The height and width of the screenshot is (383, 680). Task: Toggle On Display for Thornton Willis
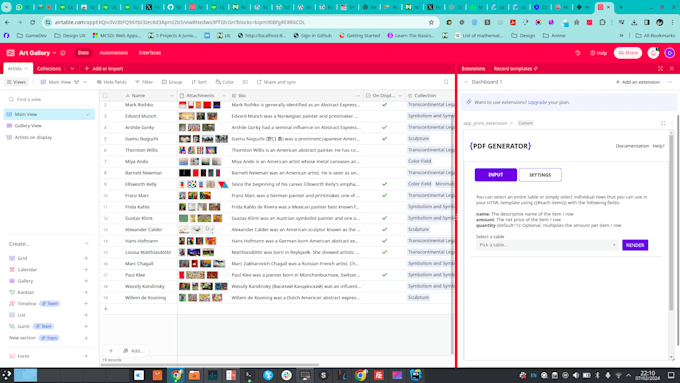(x=384, y=150)
